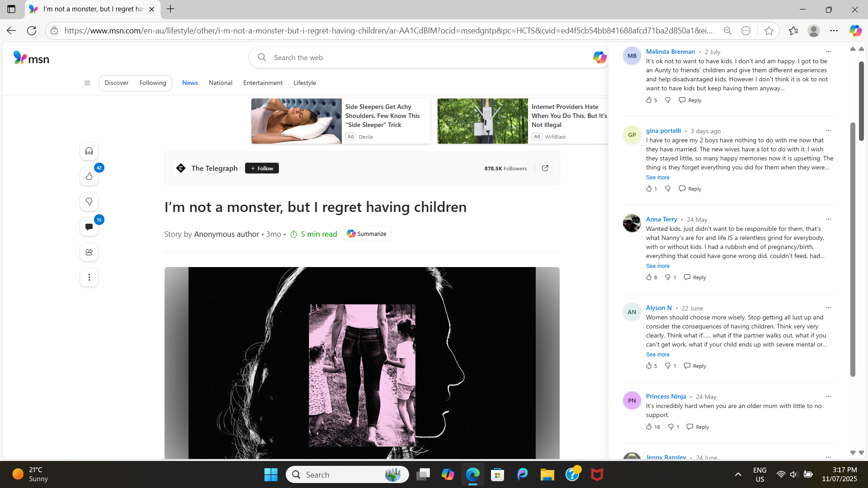Open the Entertainment tab
The width and height of the screenshot is (868, 488).
(263, 83)
